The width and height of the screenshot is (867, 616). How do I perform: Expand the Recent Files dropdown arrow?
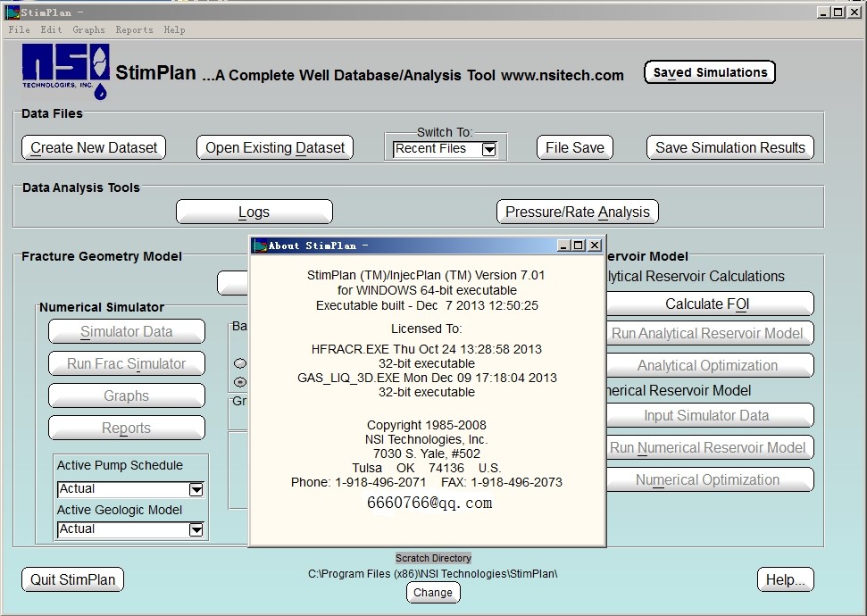(x=488, y=149)
